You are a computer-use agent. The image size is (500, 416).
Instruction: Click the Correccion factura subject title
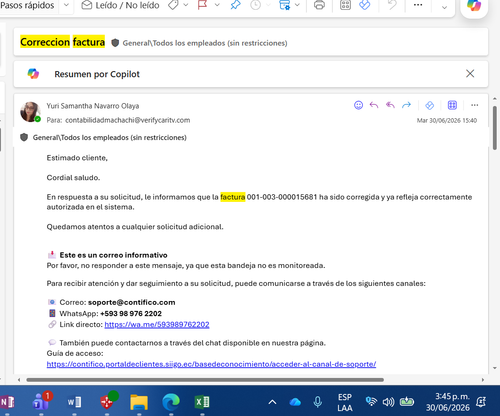[x=62, y=42]
